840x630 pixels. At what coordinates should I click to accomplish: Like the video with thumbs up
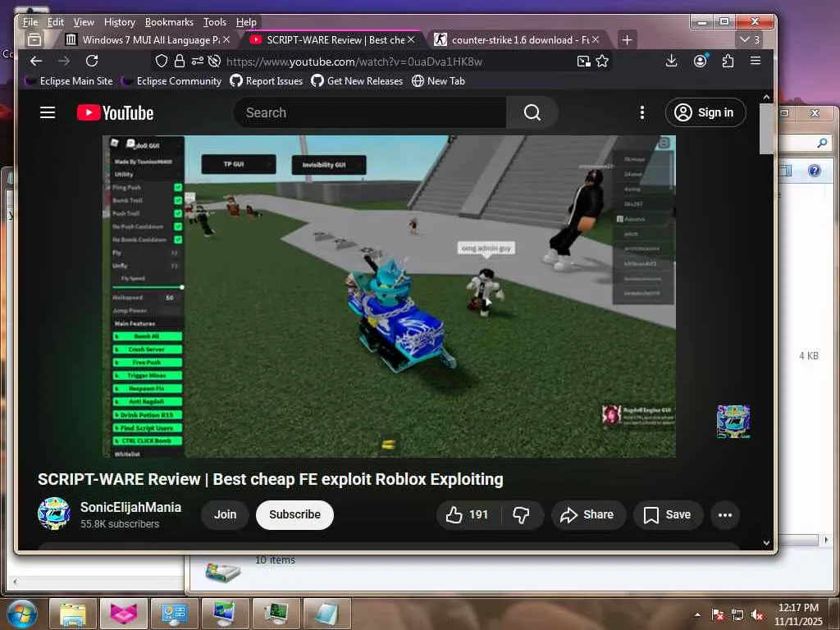click(x=467, y=515)
